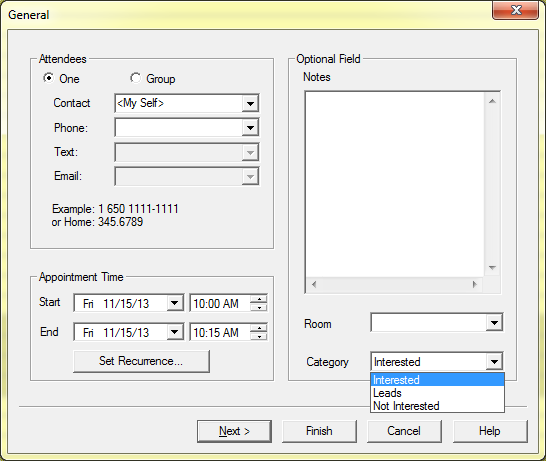Select the Group attendee radio button
Viewport: 546px width, 461px height.
(x=135, y=78)
